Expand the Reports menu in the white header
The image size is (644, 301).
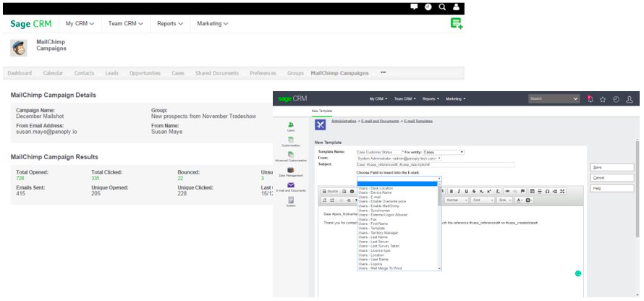[x=170, y=24]
